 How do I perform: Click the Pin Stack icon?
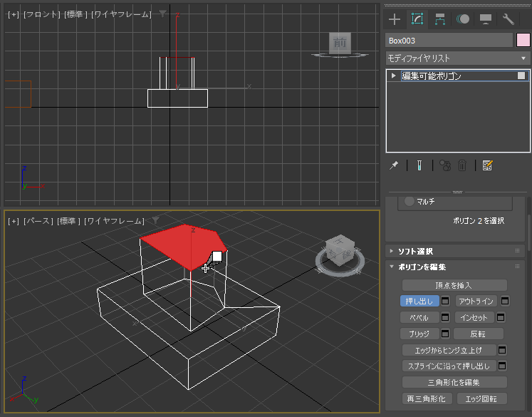pos(394,165)
